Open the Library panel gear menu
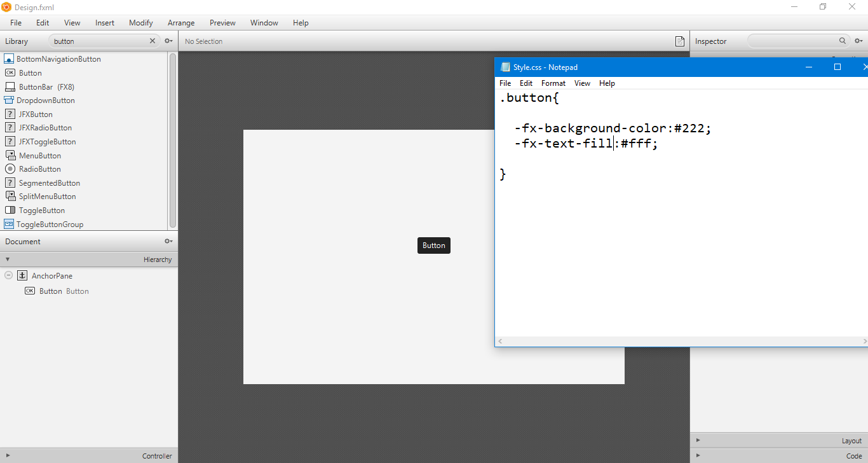 (168, 40)
